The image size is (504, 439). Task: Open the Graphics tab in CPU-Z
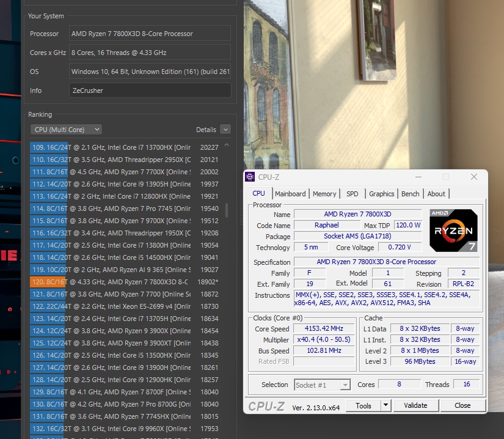point(382,194)
